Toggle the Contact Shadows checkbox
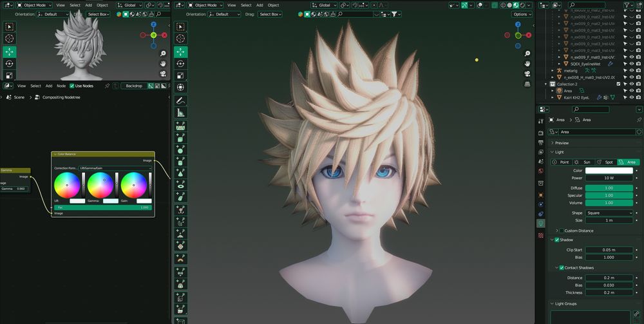Viewport: 644px width, 324px height. [x=562, y=268]
